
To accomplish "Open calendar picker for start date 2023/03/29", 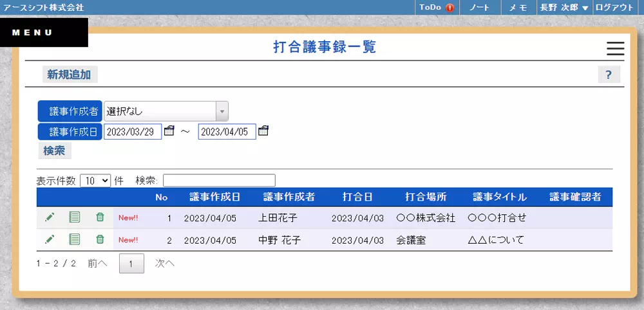I will pos(169,131).
